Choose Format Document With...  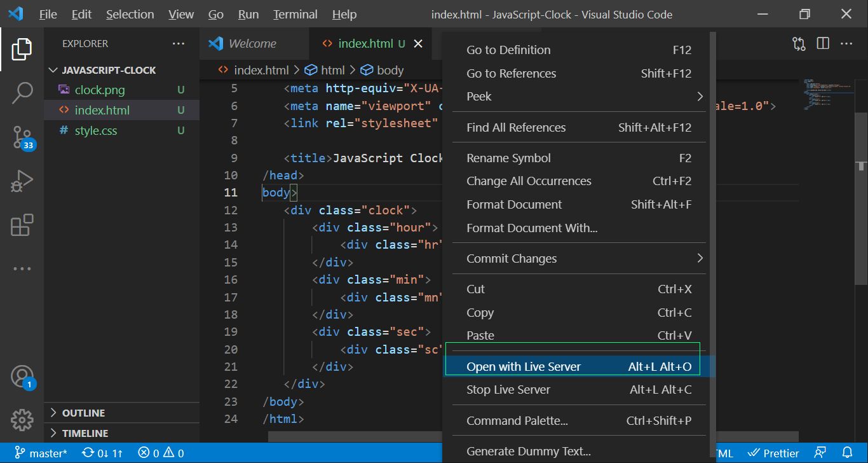tap(579, 228)
